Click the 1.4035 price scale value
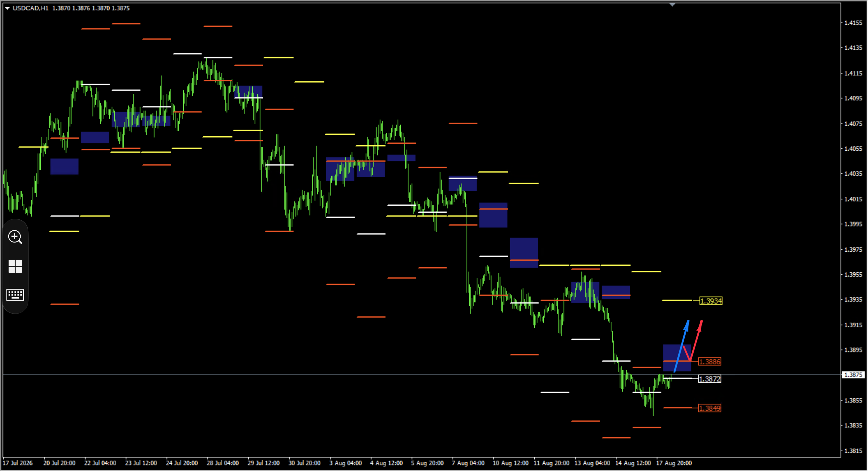The height and width of the screenshot is (471, 868). tap(853, 174)
